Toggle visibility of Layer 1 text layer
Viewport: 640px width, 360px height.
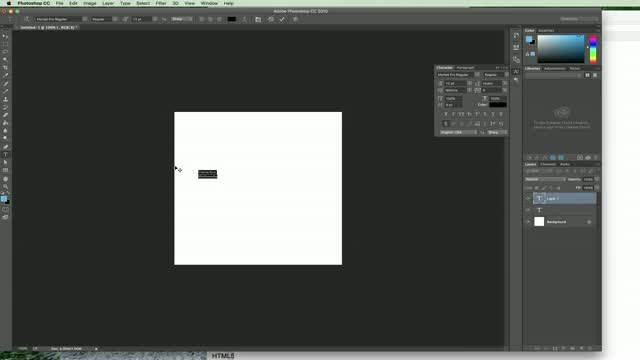pos(528,198)
